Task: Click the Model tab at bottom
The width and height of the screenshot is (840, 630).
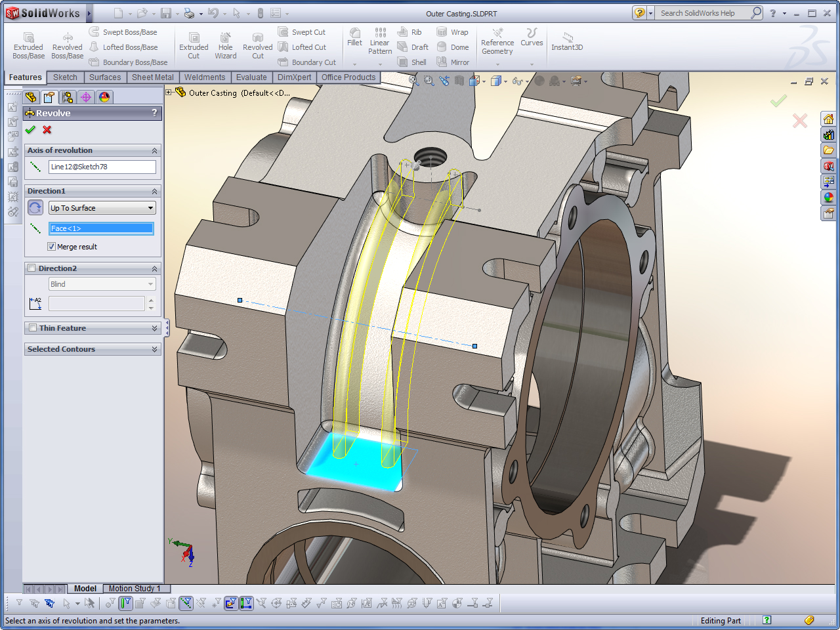Action: coord(85,589)
